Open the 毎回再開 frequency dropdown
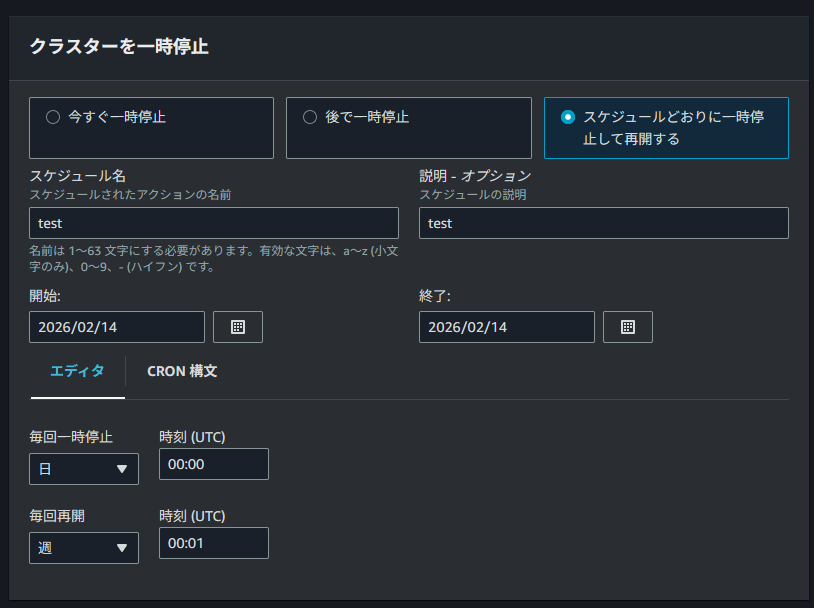Image resolution: width=814 pixels, height=608 pixels. 83,547
